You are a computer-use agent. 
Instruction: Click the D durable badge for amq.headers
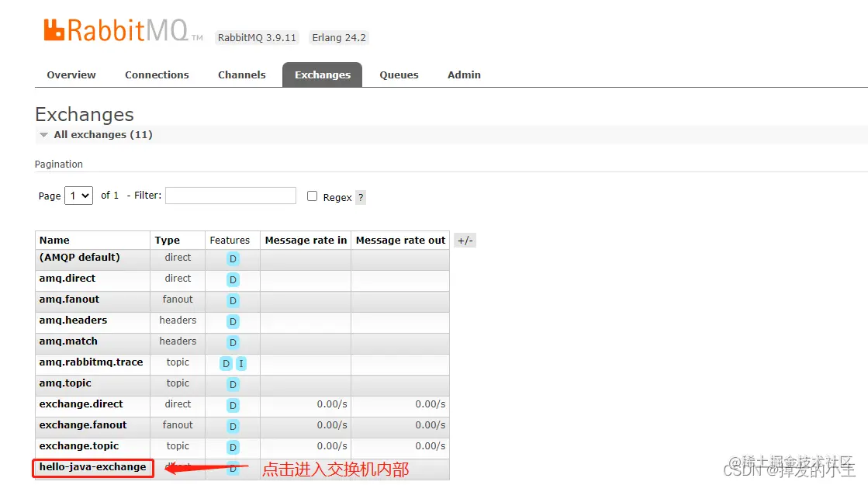(x=233, y=322)
